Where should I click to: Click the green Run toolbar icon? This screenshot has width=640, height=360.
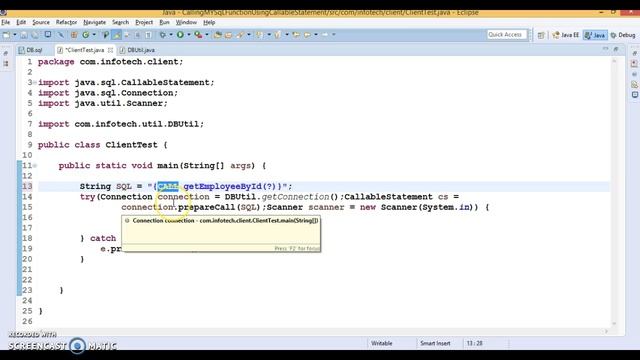click(x=180, y=35)
